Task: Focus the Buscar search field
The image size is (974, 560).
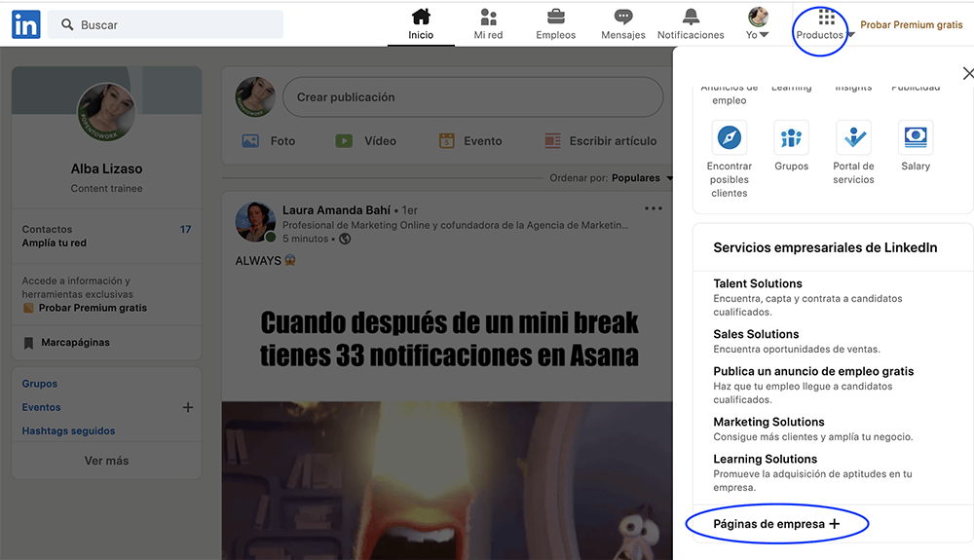Action: 166,24
